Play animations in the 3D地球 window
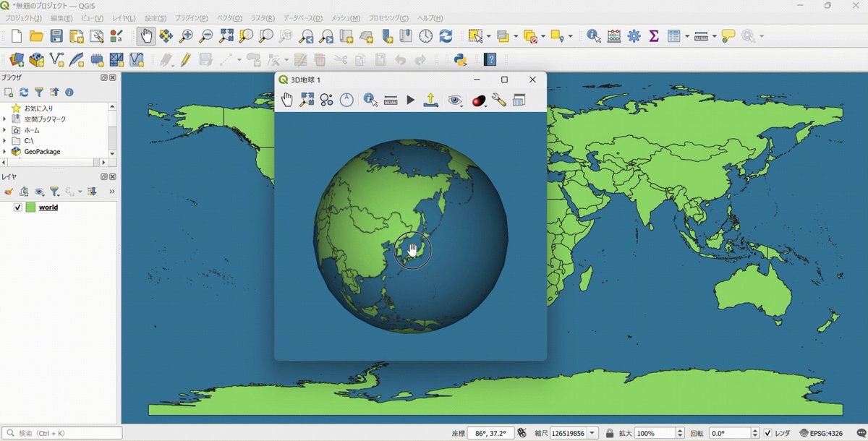The height and width of the screenshot is (441, 868). 410,100
